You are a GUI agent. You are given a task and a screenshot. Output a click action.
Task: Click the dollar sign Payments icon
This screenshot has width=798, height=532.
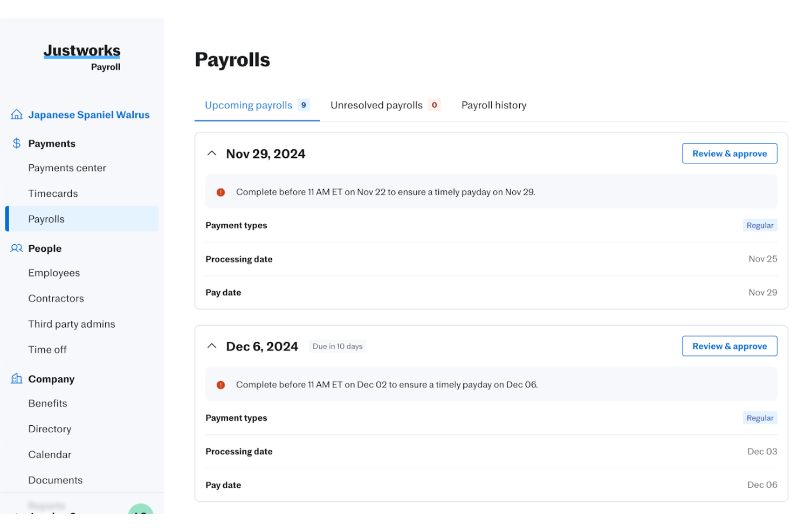point(17,143)
